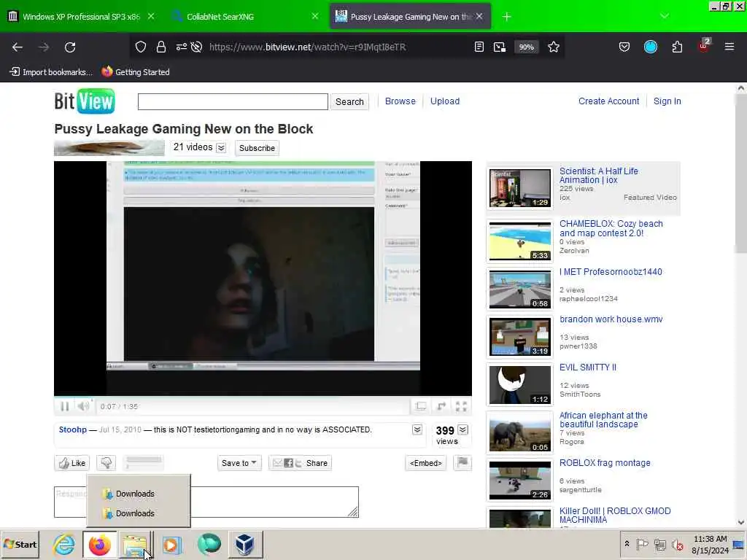Open the Firefox hamburger menu
The image size is (747, 560).
tap(729, 47)
